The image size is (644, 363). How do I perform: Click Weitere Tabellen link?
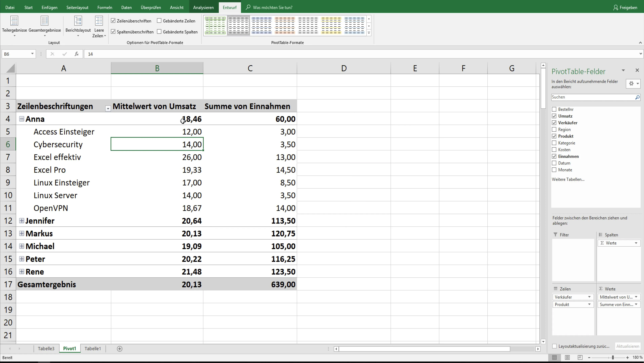(568, 179)
